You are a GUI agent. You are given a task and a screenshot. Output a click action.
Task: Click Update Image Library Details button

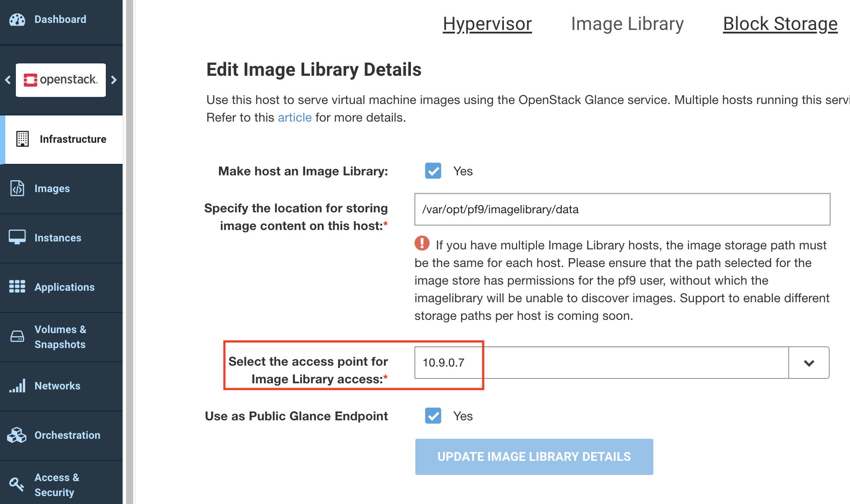tap(534, 456)
